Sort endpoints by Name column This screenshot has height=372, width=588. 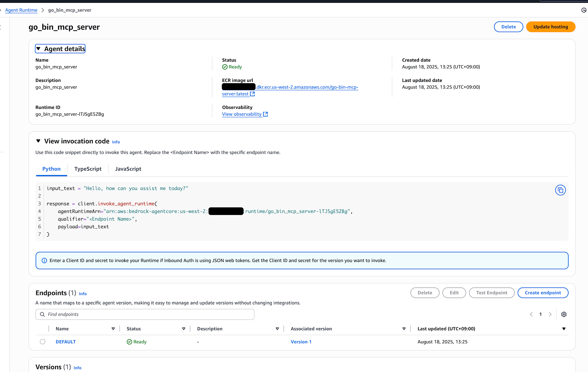point(113,329)
